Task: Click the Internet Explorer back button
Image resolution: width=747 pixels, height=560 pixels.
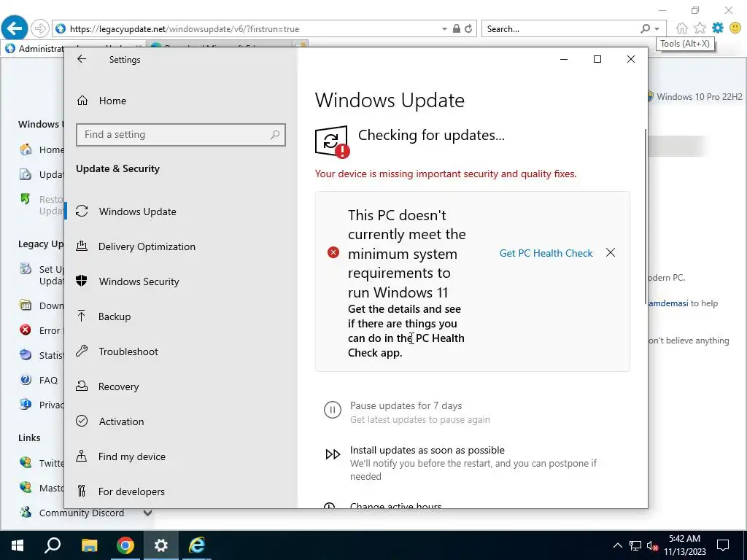Action: coord(15,28)
